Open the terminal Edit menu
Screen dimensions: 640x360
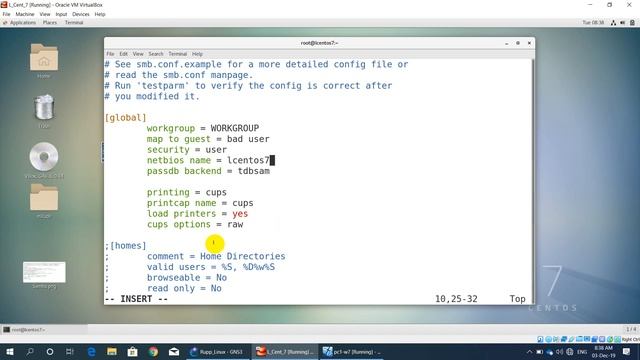(x=124, y=54)
